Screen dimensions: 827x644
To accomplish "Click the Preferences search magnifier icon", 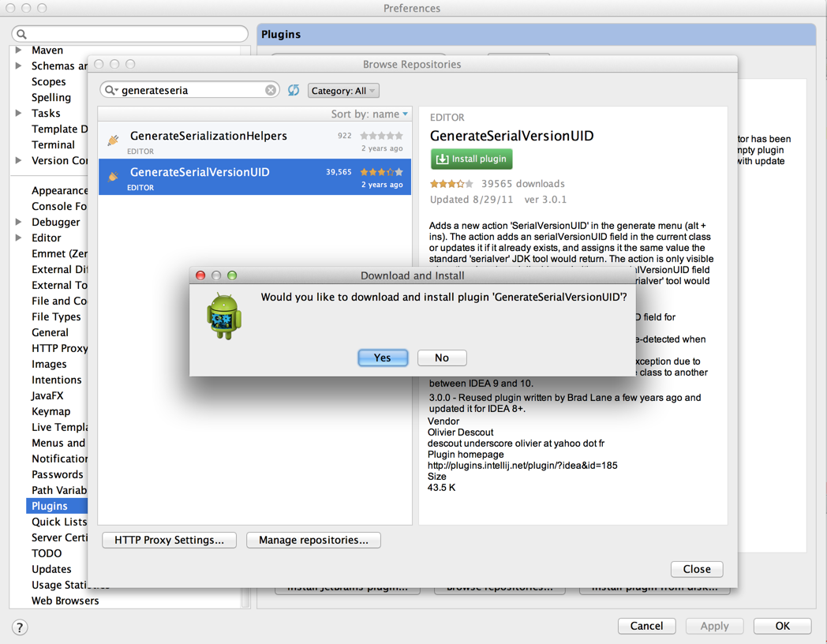I will coord(21,34).
